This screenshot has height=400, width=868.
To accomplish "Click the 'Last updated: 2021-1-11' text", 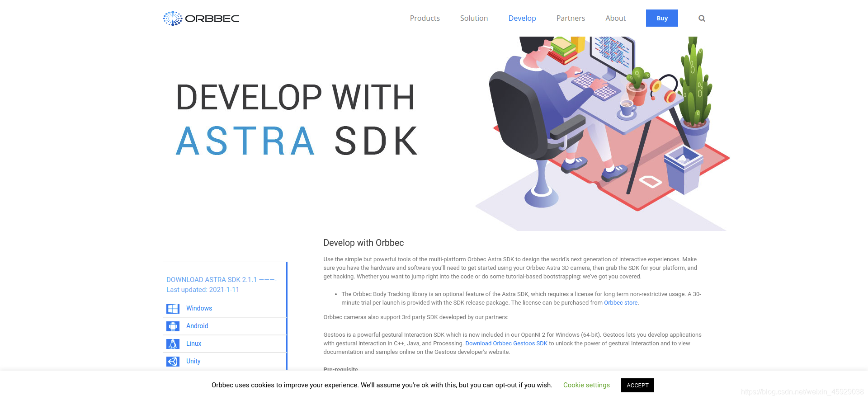I will point(203,290).
